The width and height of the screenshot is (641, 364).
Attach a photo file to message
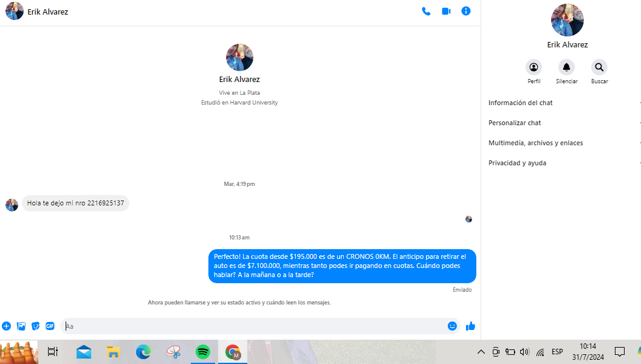click(x=21, y=326)
